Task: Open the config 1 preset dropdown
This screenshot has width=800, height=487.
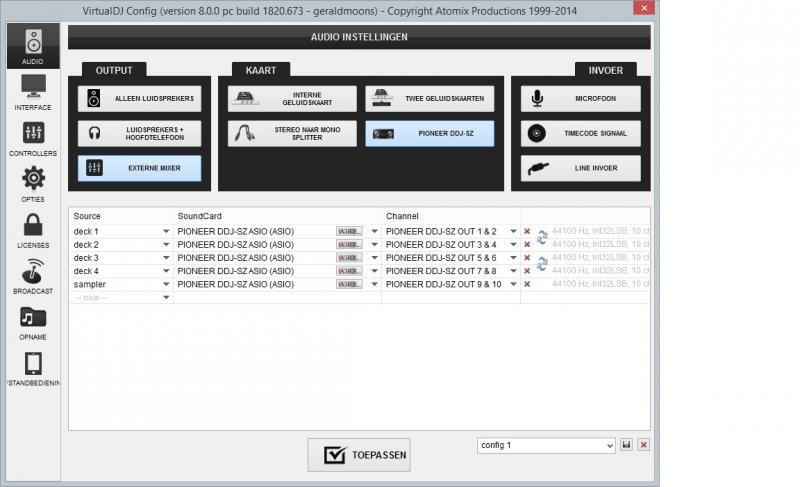Action: click(x=546, y=446)
